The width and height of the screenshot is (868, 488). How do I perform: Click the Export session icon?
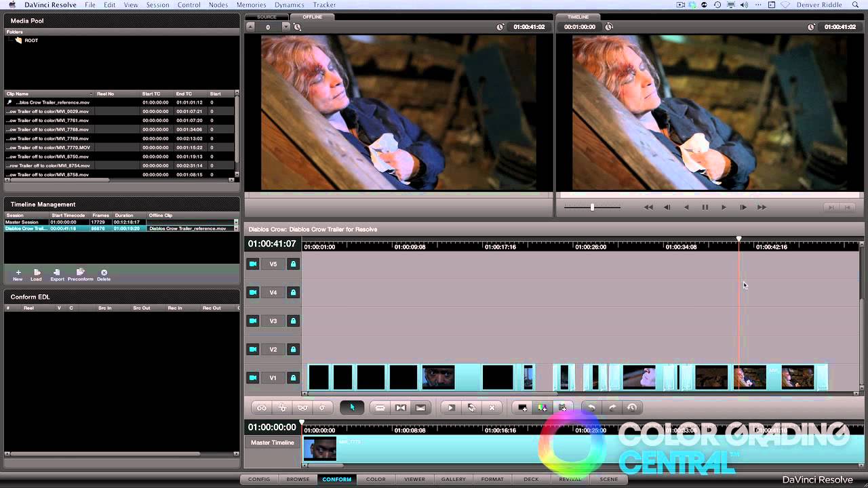(x=57, y=272)
